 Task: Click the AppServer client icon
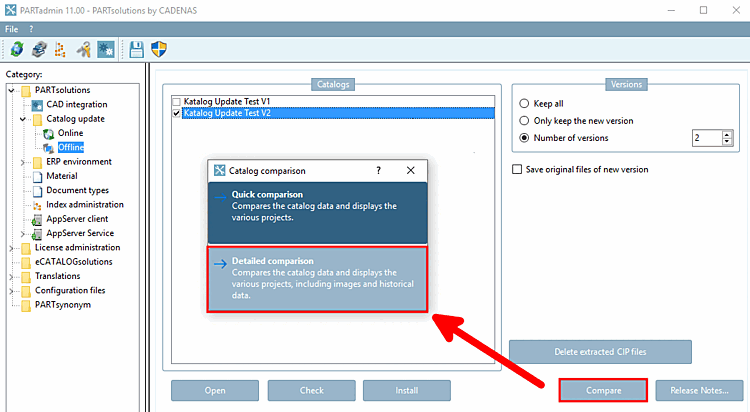coord(37,220)
